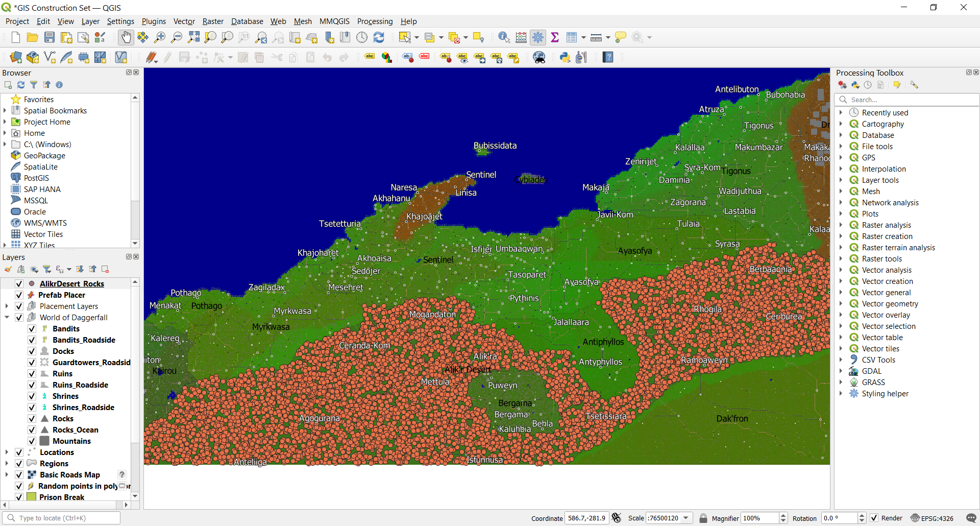980x526 pixels.
Task: Toggle the Shrines layer visibility
Action: [32, 396]
